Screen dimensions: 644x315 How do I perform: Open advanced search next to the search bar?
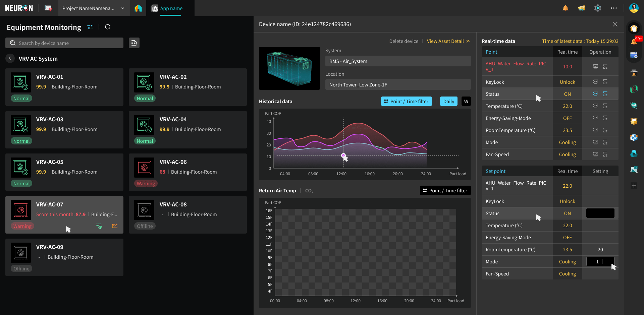tap(134, 43)
